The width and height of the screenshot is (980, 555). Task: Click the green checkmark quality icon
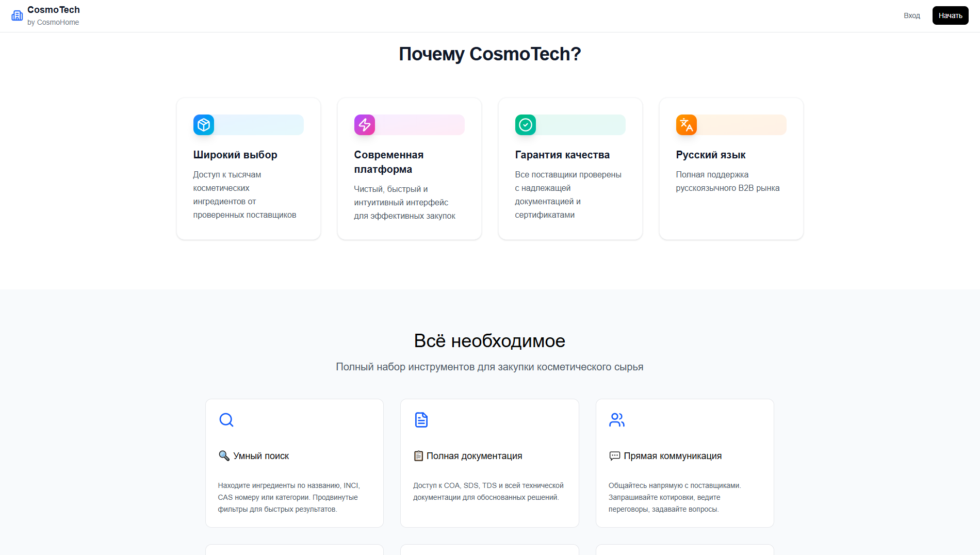526,125
